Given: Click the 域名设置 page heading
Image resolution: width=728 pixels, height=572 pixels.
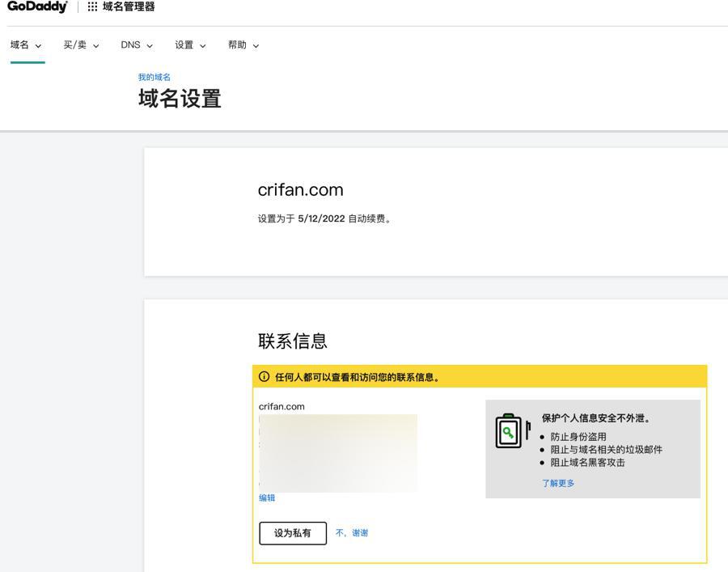Looking at the screenshot, I should (x=180, y=99).
